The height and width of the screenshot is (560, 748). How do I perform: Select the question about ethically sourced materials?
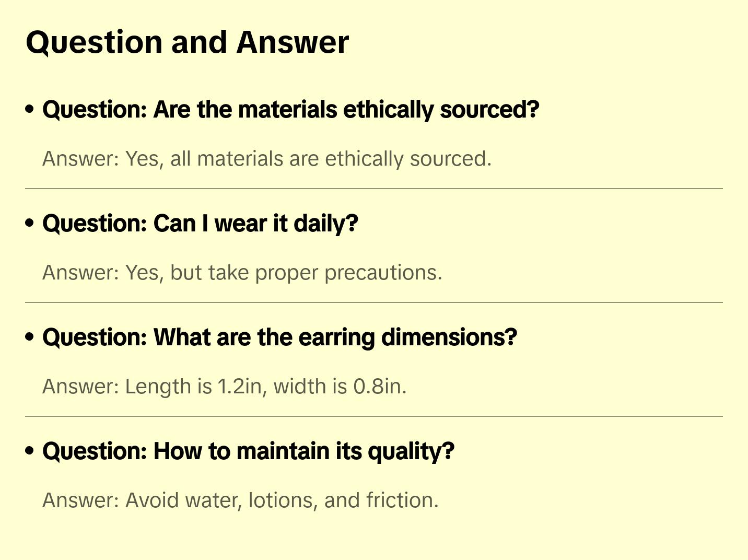tap(290, 110)
